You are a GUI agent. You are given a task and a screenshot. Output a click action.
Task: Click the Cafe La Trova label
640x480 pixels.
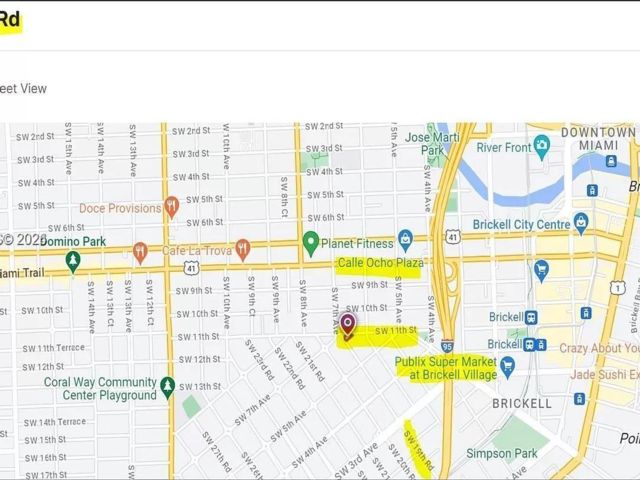pos(197,250)
